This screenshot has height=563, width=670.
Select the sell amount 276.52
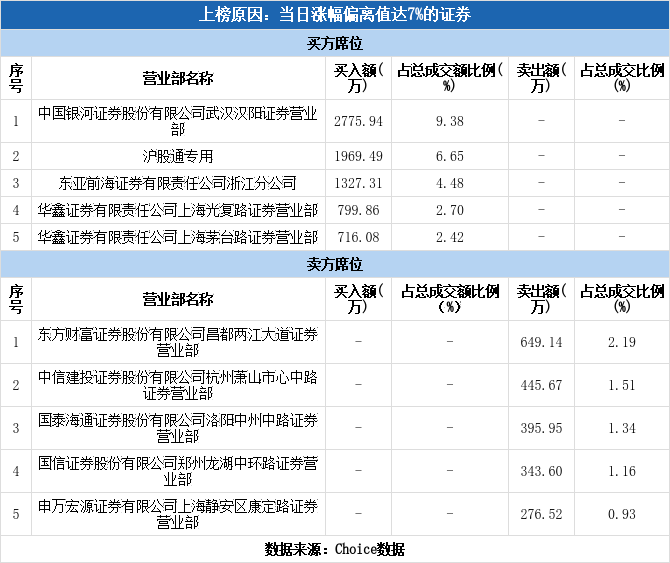point(541,514)
